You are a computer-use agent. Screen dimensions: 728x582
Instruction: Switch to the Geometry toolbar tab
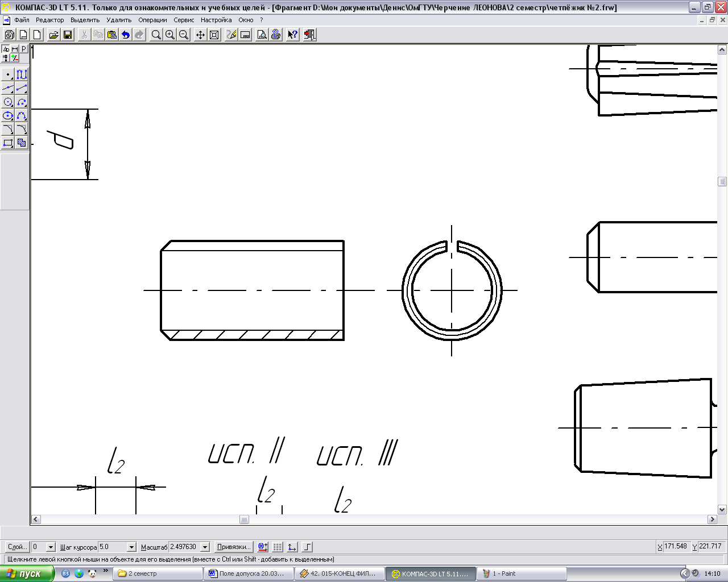click(x=6, y=49)
